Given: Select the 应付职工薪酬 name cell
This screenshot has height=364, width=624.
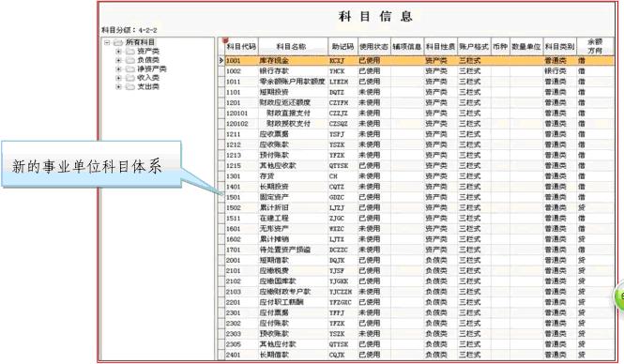Looking at the screenshot, I should coord(293,302).
